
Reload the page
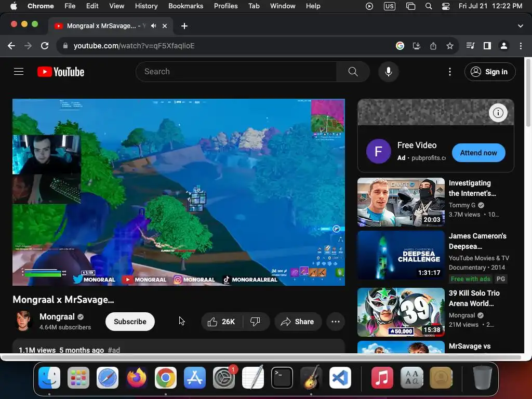pos(45,46)
